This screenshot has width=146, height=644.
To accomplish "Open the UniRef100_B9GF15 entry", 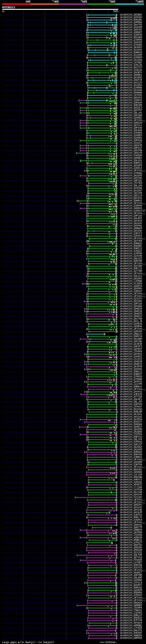I will 131,80.
